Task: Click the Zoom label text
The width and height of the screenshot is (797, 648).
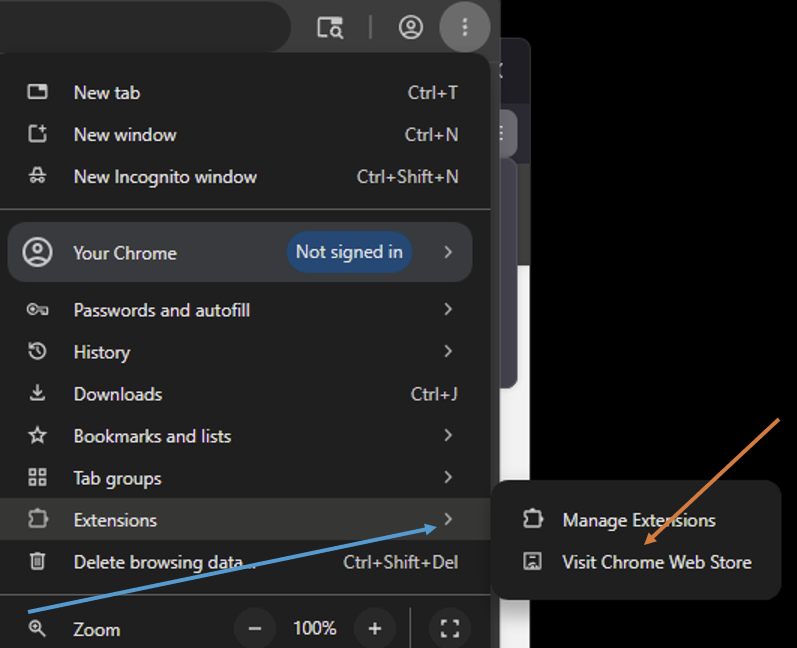Action: click(97, 630)
